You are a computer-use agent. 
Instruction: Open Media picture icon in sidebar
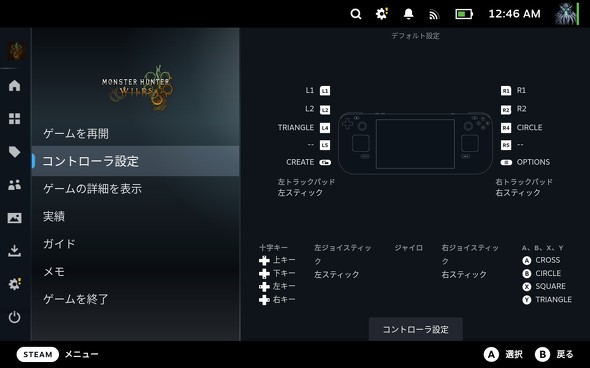pyautogui.click(x=15, y=218)
